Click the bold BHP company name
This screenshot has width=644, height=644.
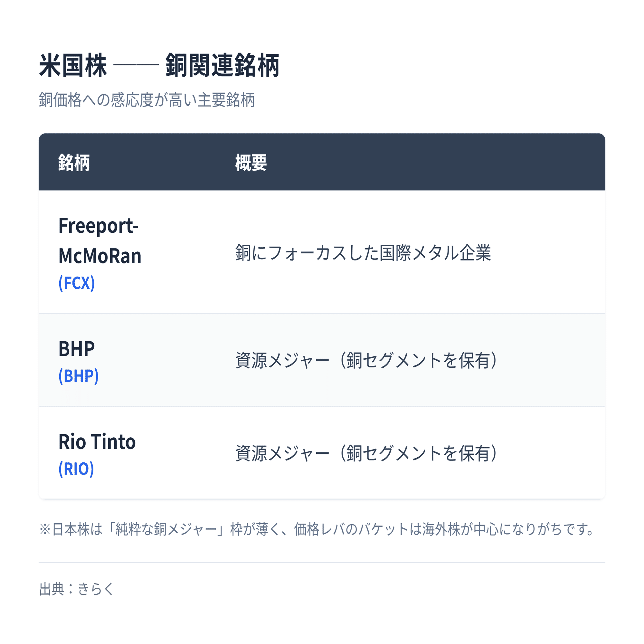(x=76, y=349)
